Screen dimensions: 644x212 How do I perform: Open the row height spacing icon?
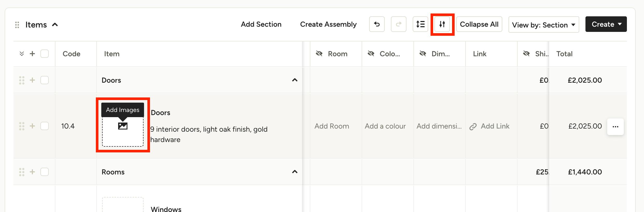[x=420, y=24]
